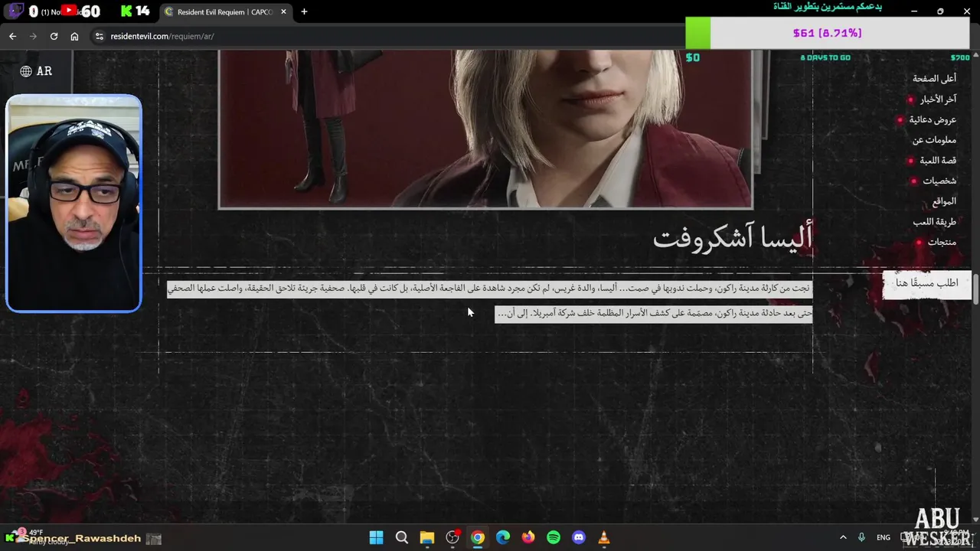
Task: Launch Microsoft Edge from taskbar
Action: click(x=503, y=537)
